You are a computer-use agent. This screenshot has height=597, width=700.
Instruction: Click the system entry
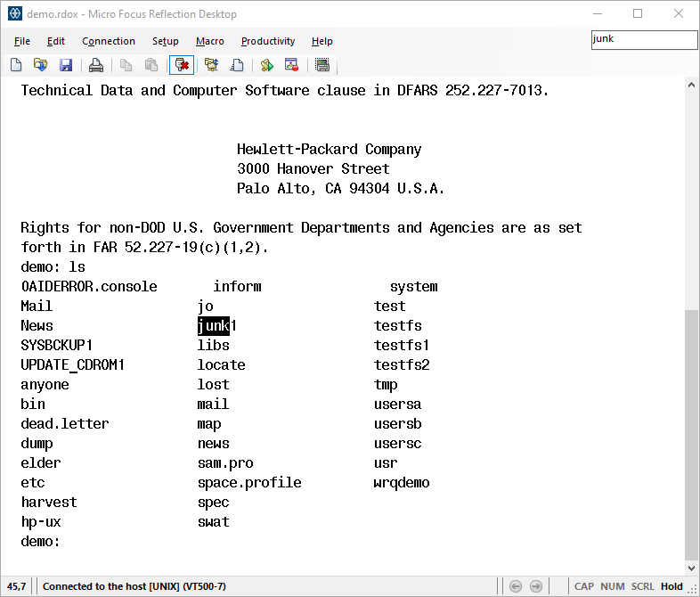(x=414, y=286)
